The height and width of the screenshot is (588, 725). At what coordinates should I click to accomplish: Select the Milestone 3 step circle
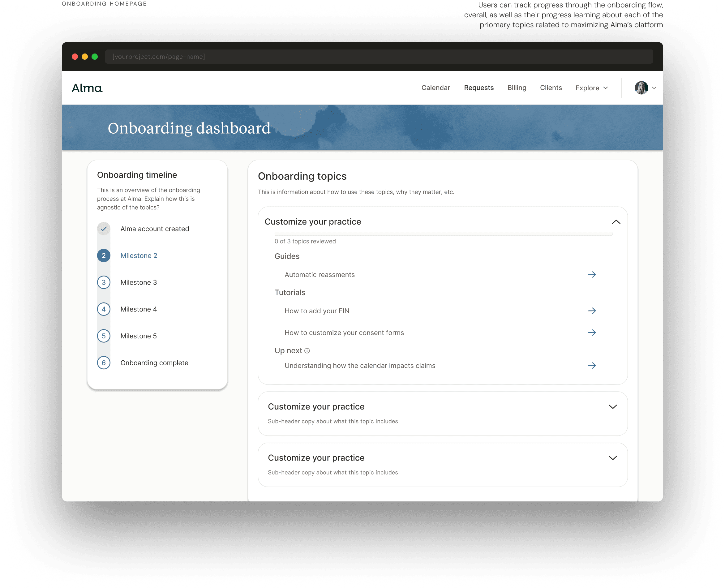tap(104, 282)
